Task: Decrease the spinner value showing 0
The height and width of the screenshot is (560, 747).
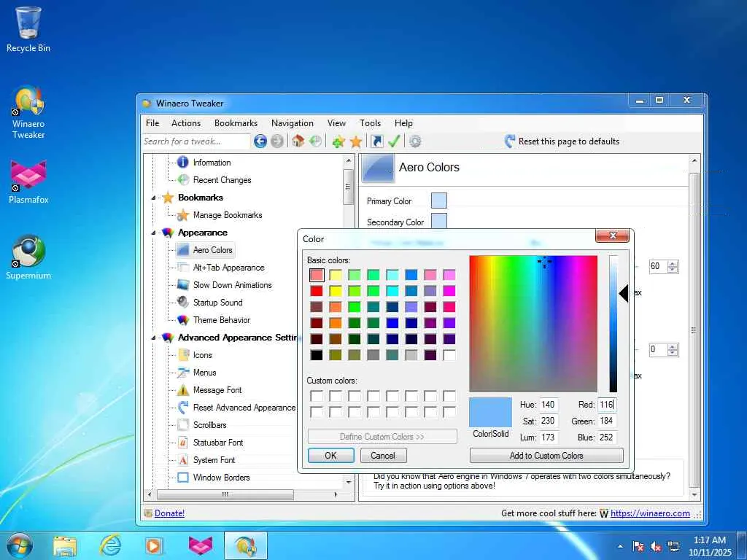Action: pos(672,353)
